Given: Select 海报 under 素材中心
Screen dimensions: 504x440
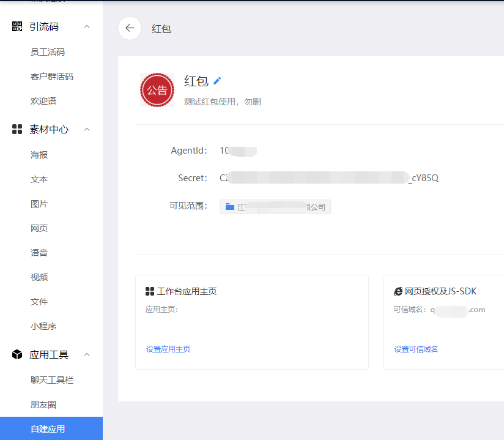Looking at the screenshot, I should 39,155.
